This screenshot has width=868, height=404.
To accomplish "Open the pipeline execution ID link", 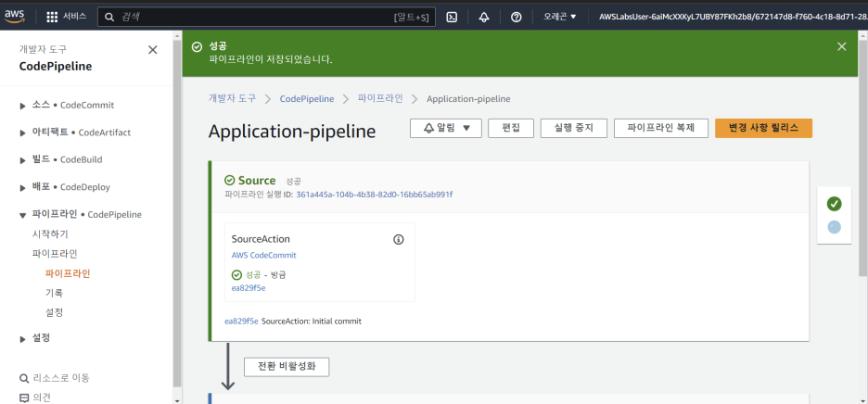I will [375, 195].
